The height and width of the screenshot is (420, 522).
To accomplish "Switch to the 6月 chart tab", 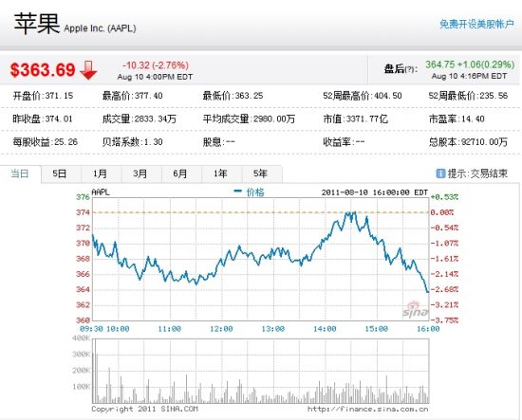I will (x=180, y=173).
